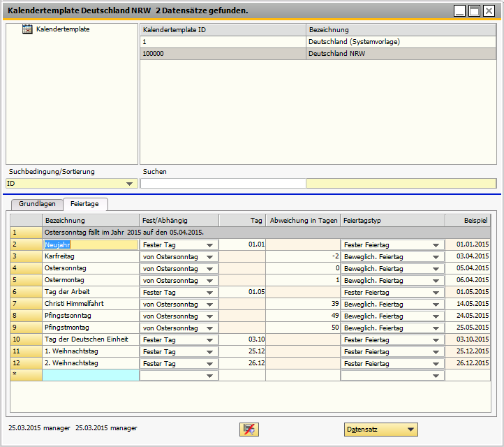Click the filter reset icon at bottom

pos(249,430)
